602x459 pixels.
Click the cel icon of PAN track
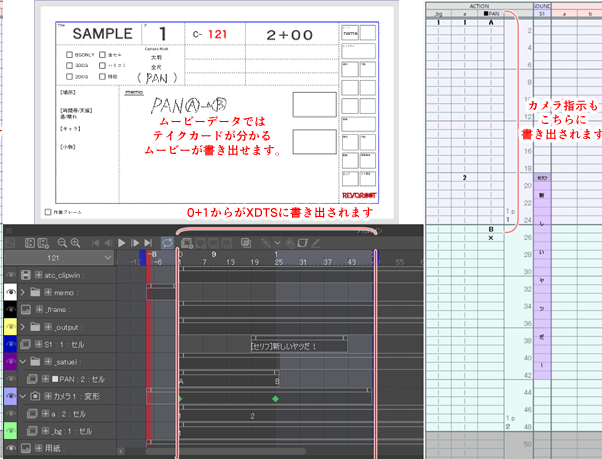coord(32,379)
